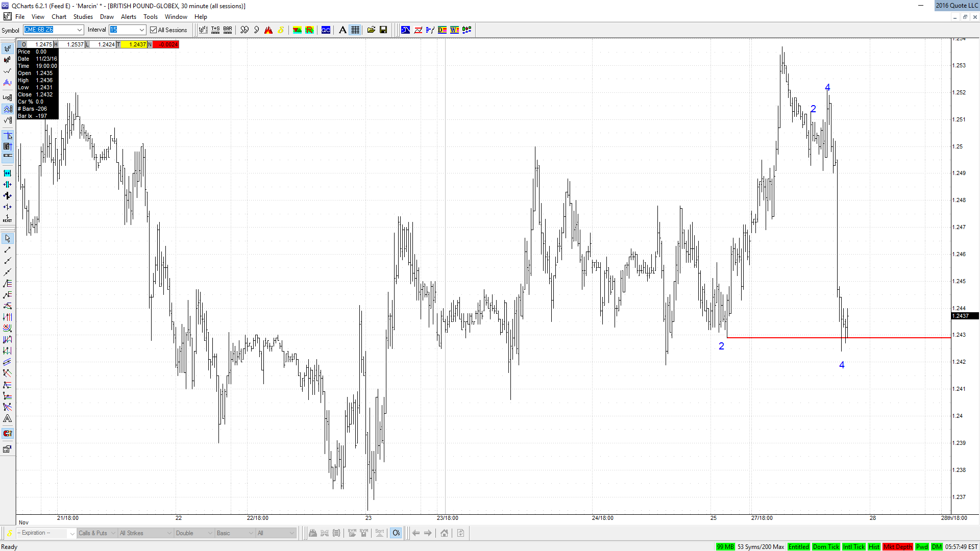The image size is (980, 551).
Task: Click the red horizontal support line
Action: (839, 338)
